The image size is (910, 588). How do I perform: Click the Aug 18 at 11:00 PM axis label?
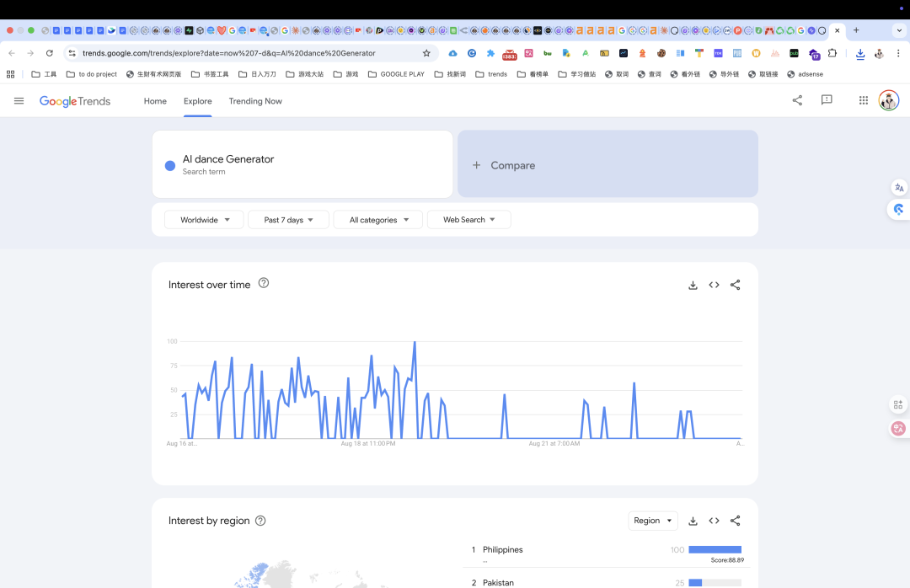[x=368, y=443]
